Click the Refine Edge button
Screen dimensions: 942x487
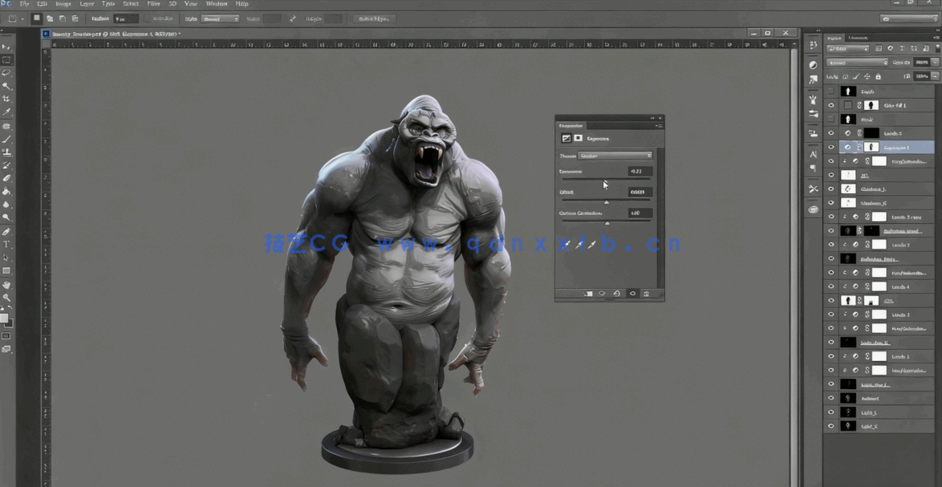click(373, 19)
